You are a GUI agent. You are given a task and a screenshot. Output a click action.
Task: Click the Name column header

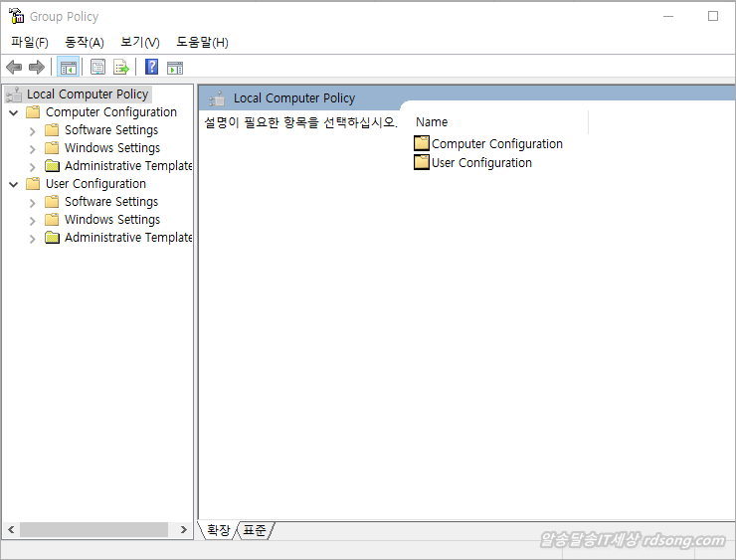(432, 122)
